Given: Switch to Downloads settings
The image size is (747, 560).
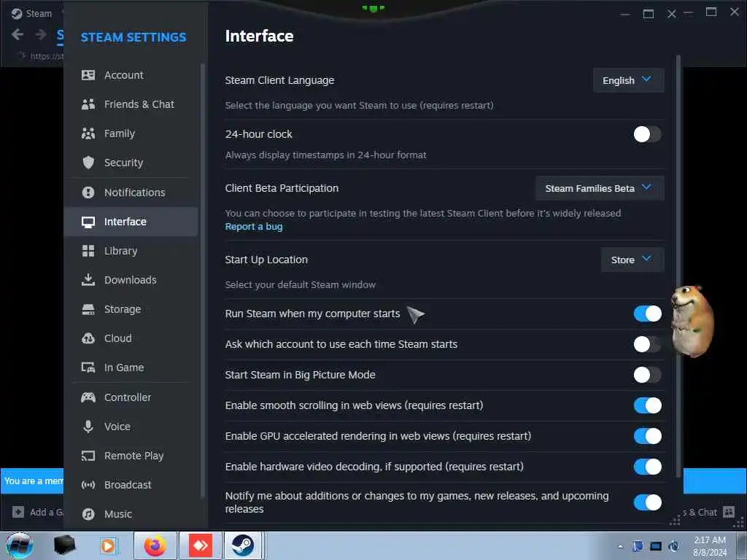Looking at the screenshot, I should point(131,280).
